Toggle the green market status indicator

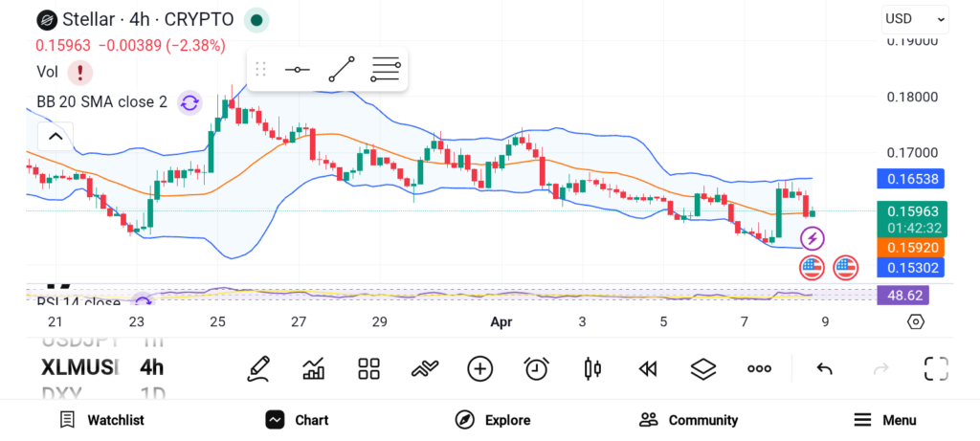[256, 19]
